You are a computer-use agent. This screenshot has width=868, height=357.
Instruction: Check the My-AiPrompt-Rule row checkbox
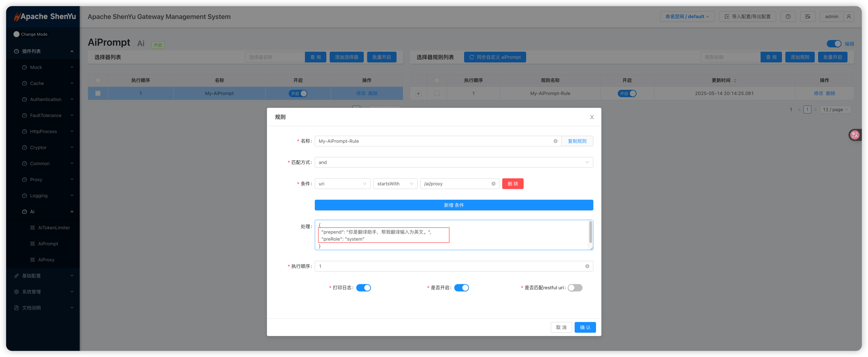pos(437,93)
